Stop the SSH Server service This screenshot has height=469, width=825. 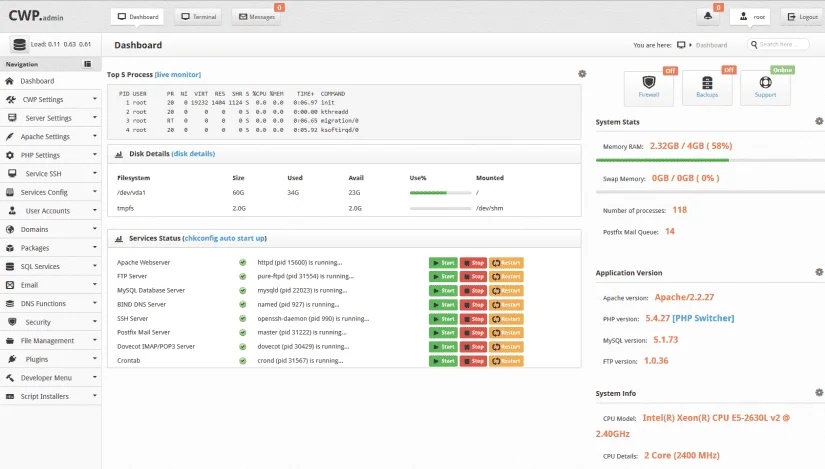(473, 319)
